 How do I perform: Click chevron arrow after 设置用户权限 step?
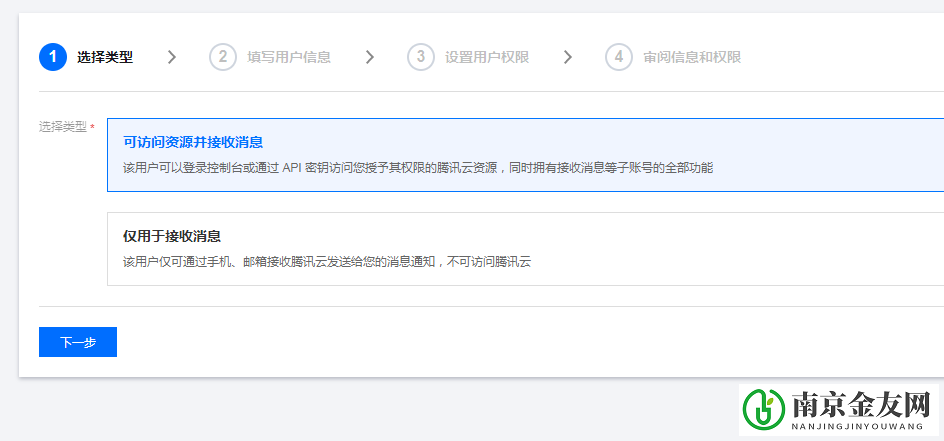pos(568,57)
